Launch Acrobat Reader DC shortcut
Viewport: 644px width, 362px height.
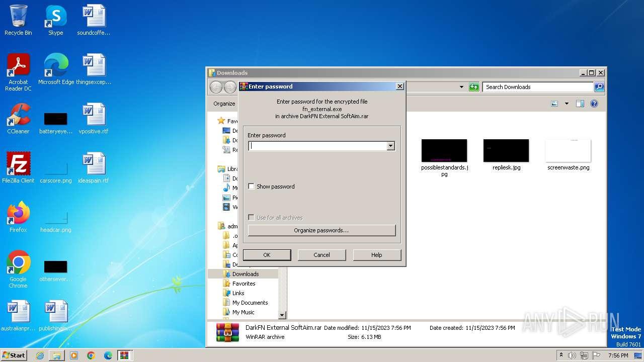click(x=18, y=72)
